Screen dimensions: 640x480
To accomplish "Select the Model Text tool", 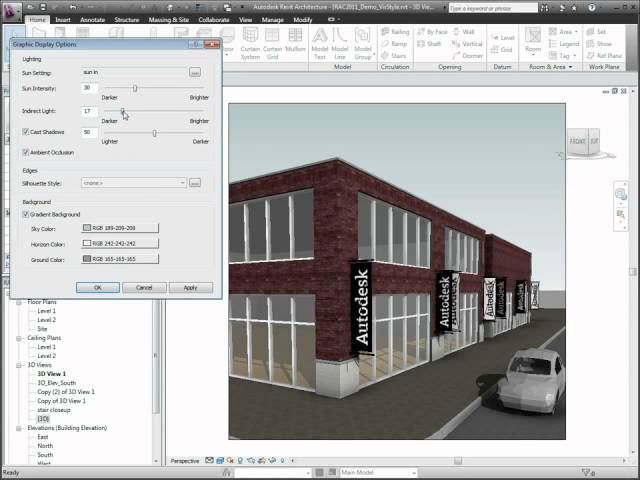I will click(320, 44).
